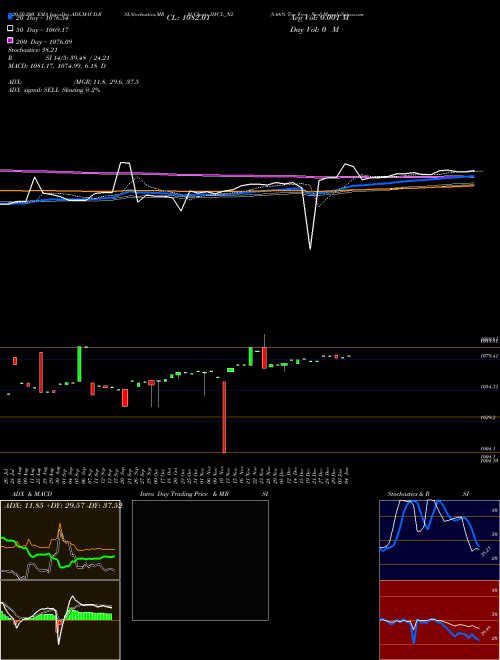500x660 pixels.
Task: Click the tall green candlestick in early September
Action: point(79,365)
